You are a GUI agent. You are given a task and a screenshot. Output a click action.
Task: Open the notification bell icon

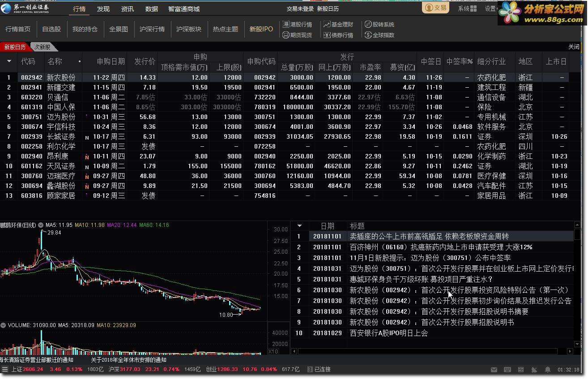(548, 370)
